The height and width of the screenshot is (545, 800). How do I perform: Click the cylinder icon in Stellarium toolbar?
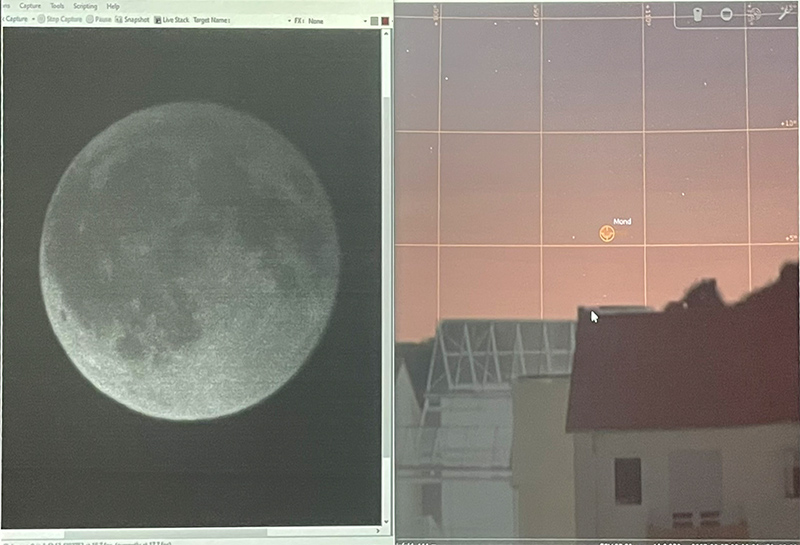pos(698,14)
